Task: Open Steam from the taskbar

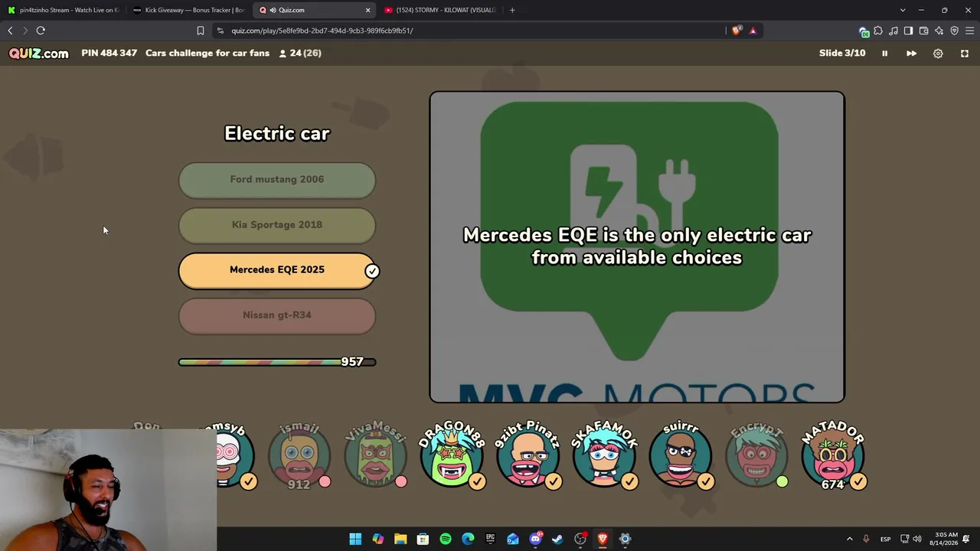Action: coord(557,539)
